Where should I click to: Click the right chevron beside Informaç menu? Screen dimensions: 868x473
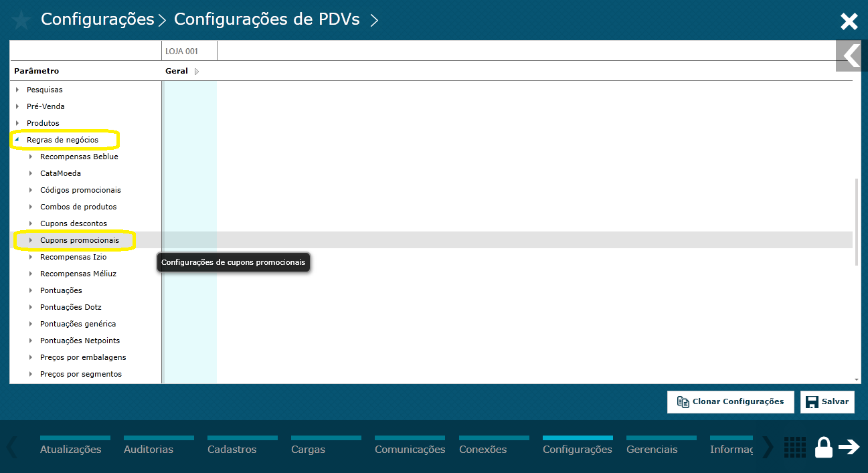(x=768, y=447)
